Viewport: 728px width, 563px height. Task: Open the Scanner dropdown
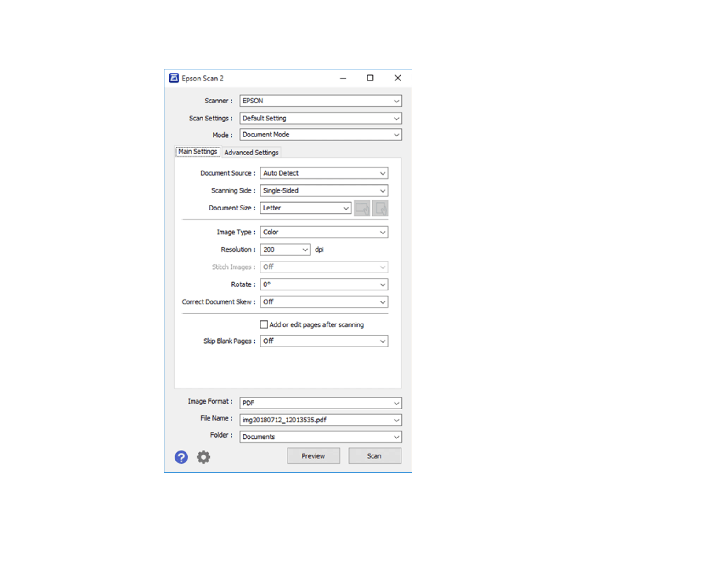321,101
